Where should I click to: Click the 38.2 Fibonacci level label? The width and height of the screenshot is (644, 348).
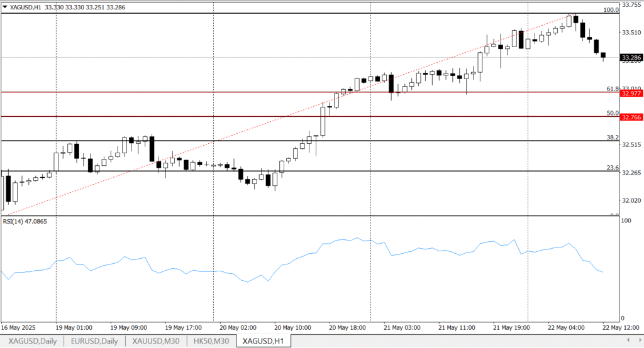tap(612, 137)
